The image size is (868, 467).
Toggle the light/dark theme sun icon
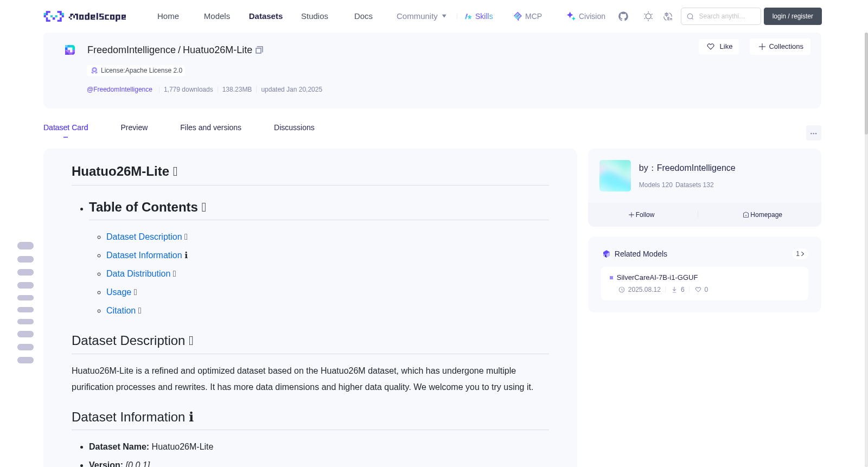point(648,16)
